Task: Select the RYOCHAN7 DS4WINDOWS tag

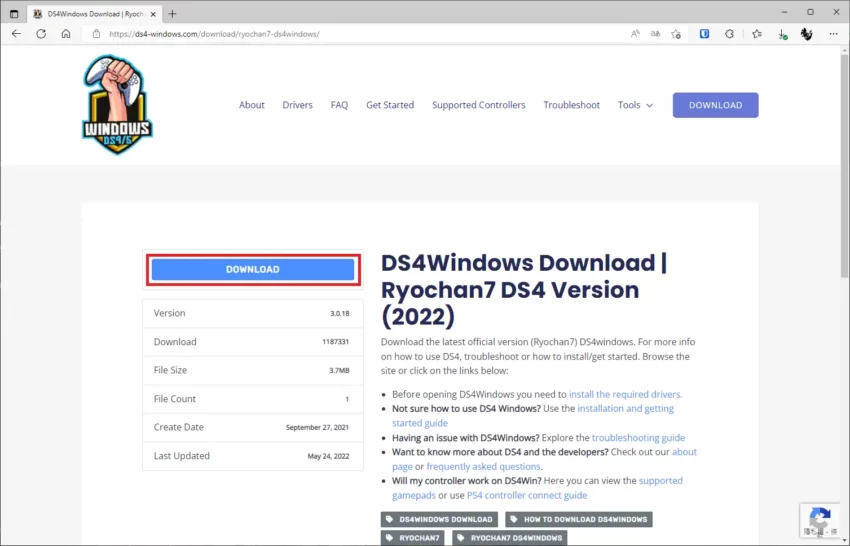Action: tap(510, 538)
